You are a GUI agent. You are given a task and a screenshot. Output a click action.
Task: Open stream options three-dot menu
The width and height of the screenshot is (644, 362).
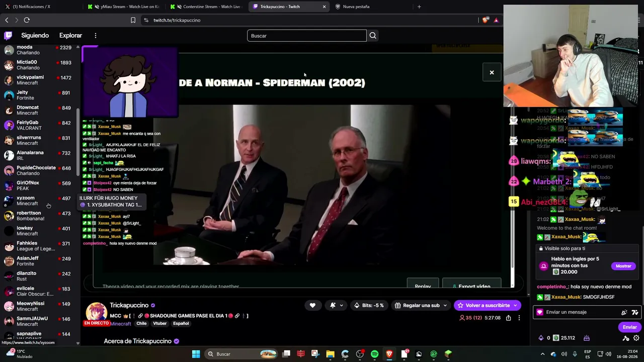(x=519, y=318)
